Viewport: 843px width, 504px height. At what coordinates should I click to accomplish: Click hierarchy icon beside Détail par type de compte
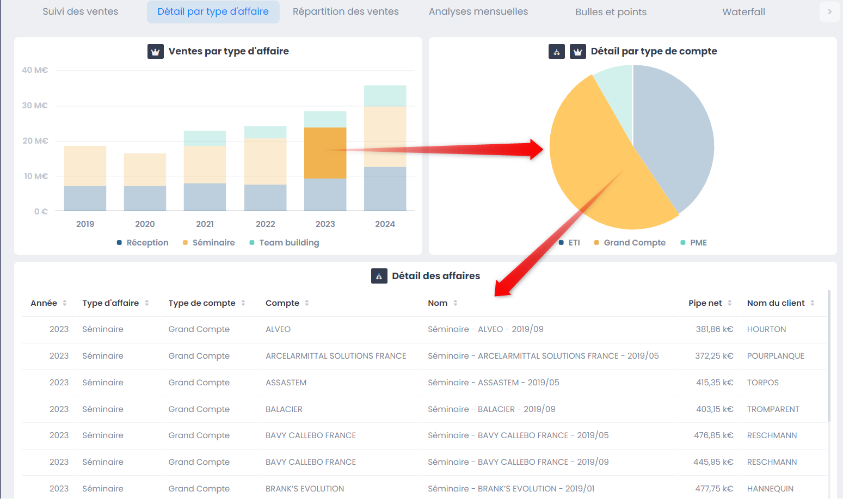click(556, 52)
